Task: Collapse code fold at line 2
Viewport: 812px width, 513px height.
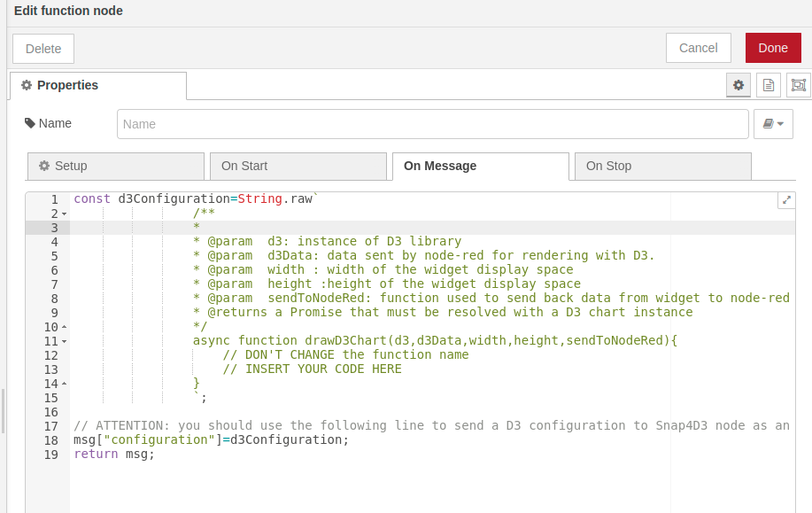Action: pos(65,214)
